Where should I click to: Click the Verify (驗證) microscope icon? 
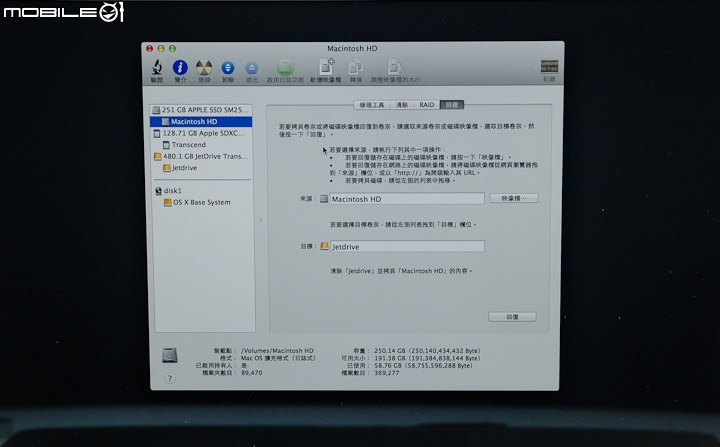tap(157, 68)
